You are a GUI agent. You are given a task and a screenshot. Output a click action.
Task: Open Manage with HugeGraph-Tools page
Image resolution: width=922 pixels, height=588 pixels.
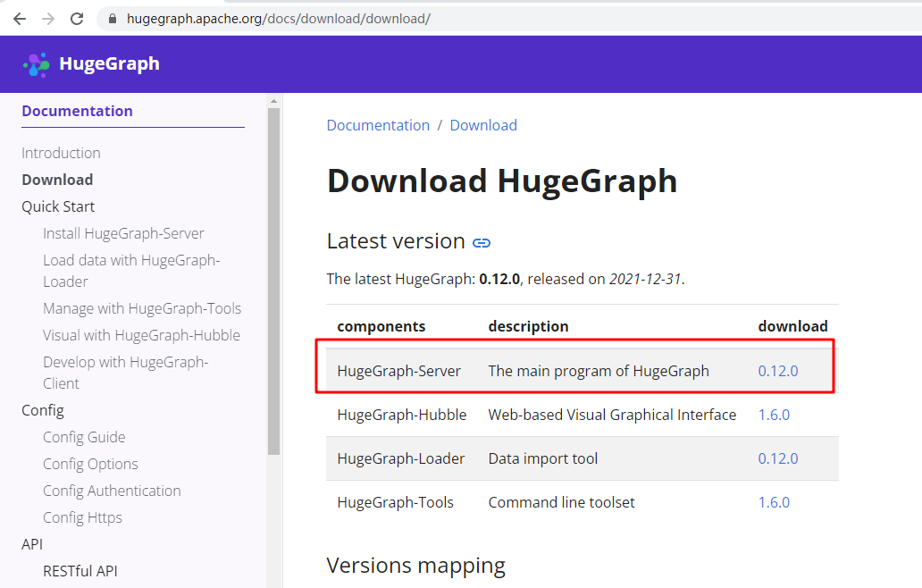(142, 308)
